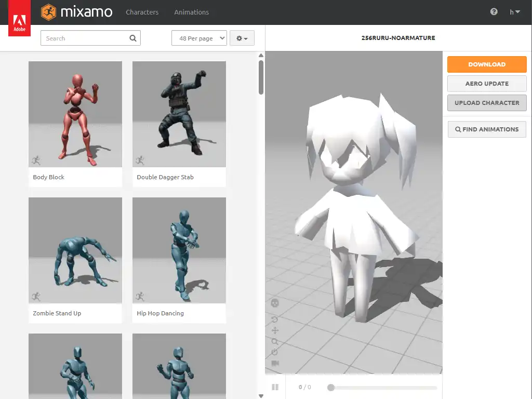The height and width of the screenshot is (399, 532).
Task: Go to the Animations tab
Action: click(191, 12)
